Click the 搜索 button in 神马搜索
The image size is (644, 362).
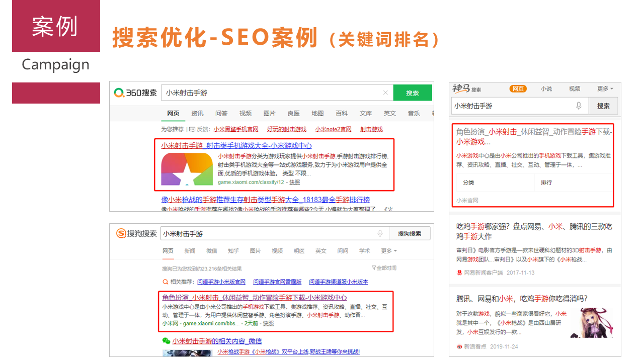click(603, 106)
